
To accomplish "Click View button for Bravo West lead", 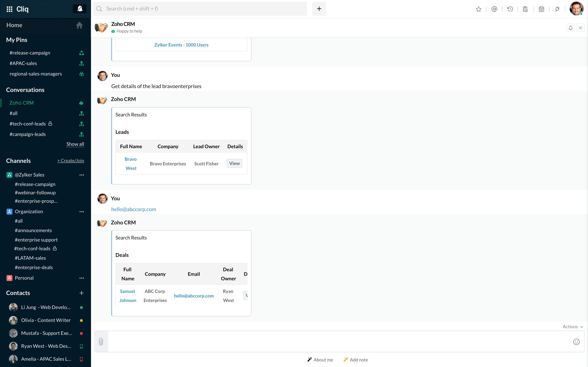I will (234, 163).
